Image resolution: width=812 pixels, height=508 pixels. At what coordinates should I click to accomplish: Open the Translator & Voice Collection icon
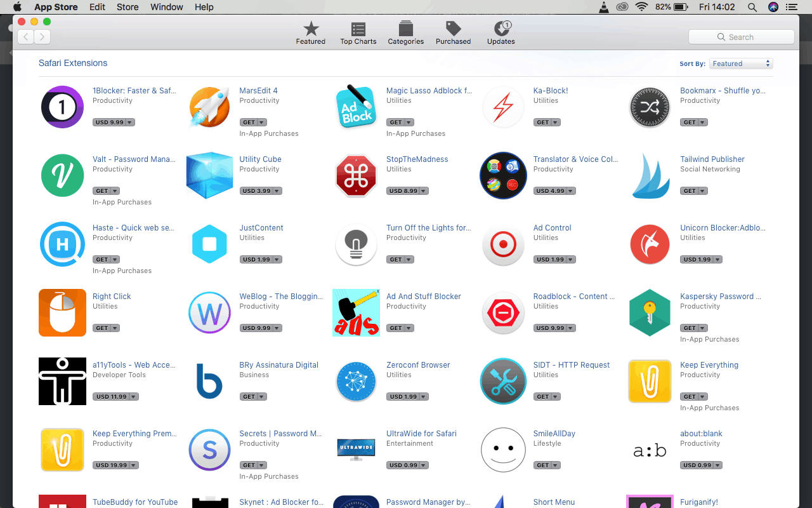coord(503,175)
